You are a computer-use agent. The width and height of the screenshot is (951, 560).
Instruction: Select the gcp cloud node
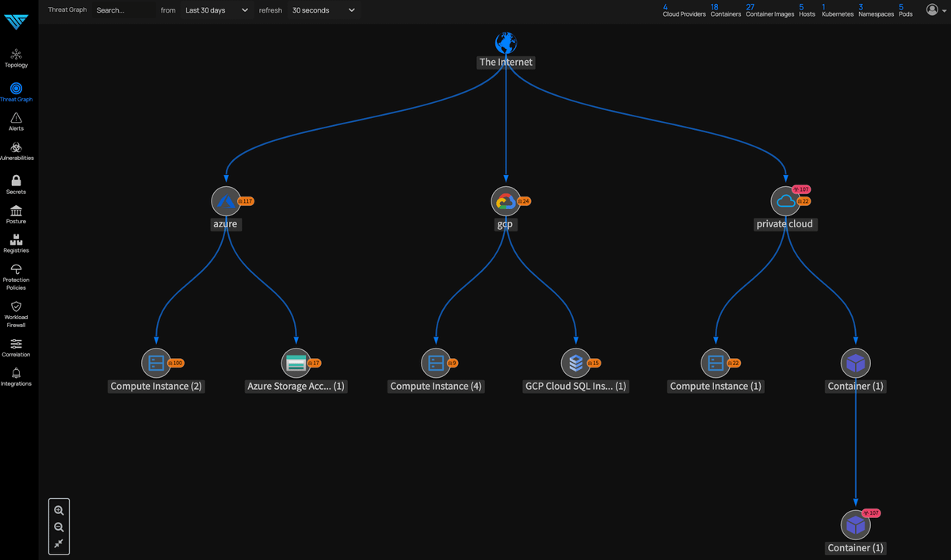(x=505, y=202)
